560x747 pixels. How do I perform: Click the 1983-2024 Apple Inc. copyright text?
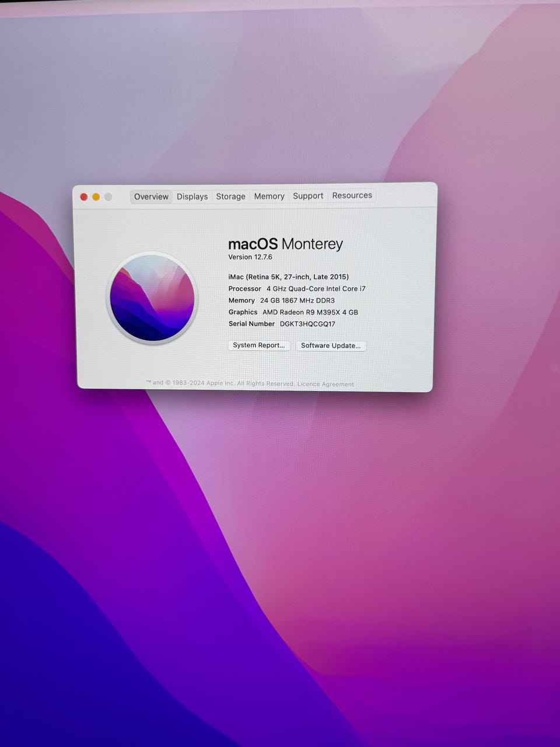(x=221, y=383)
